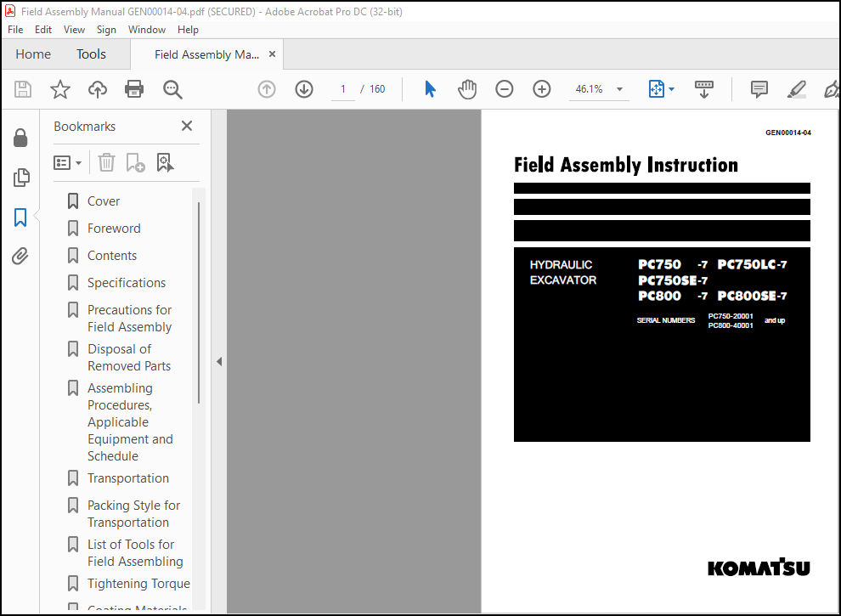This screenshot has height=616, width=841.
Task: Activate the Hand pan tool
Action: click(x=467, y=89)
